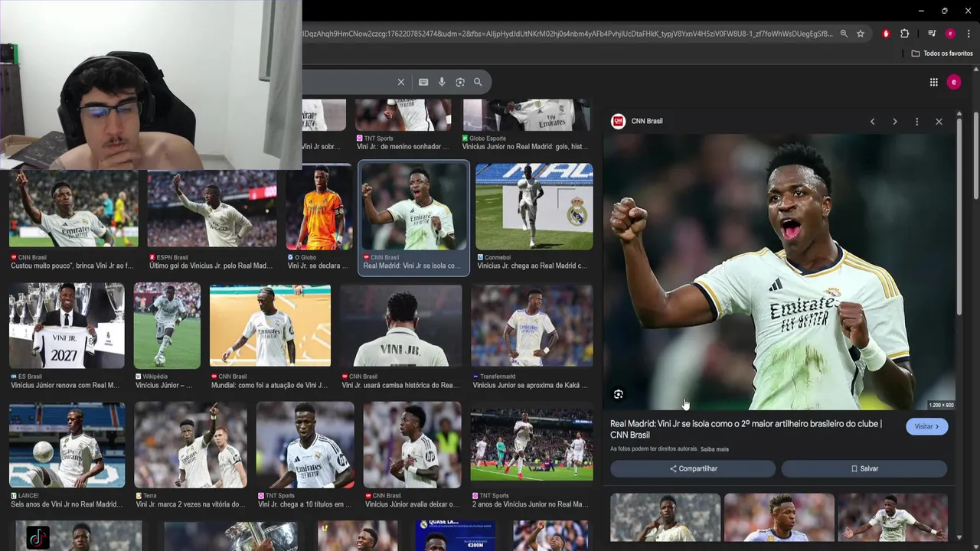This screenshot has height=551, width=980.
Task: Open rightmost related image below Salvar
Action: click(893, 517)
